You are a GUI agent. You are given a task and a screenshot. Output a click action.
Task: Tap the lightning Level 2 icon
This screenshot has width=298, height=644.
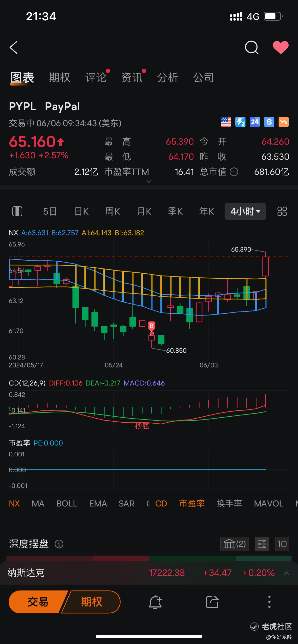pos(240,122)
